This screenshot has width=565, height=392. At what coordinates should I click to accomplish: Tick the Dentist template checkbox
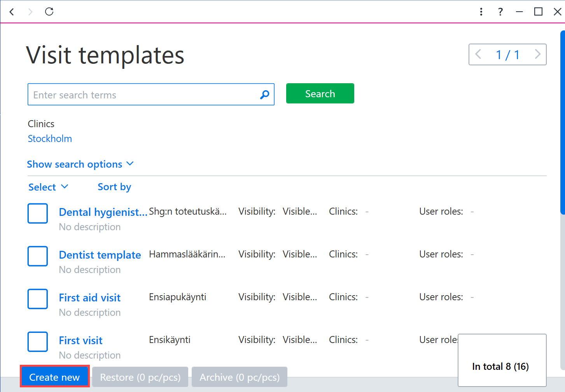coord(38,256)
